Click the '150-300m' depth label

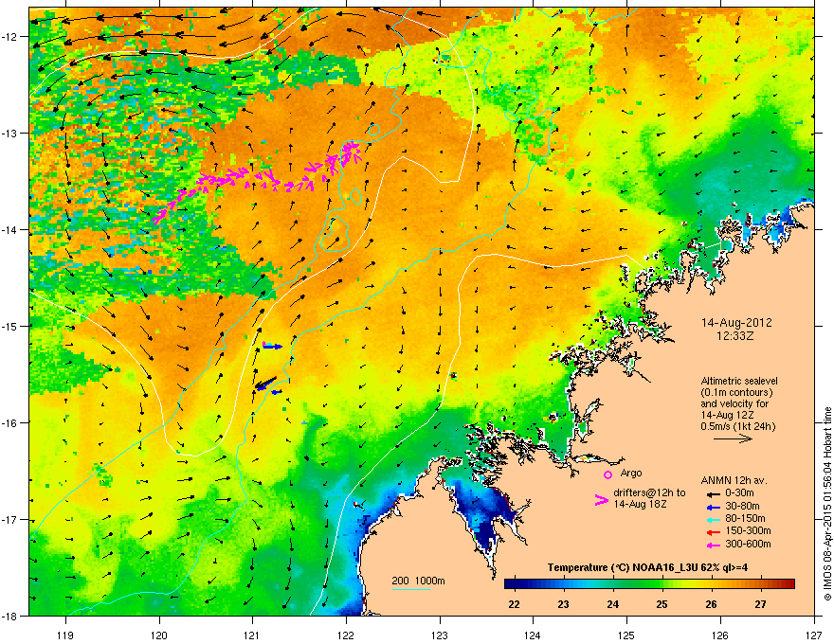(748, 530)
